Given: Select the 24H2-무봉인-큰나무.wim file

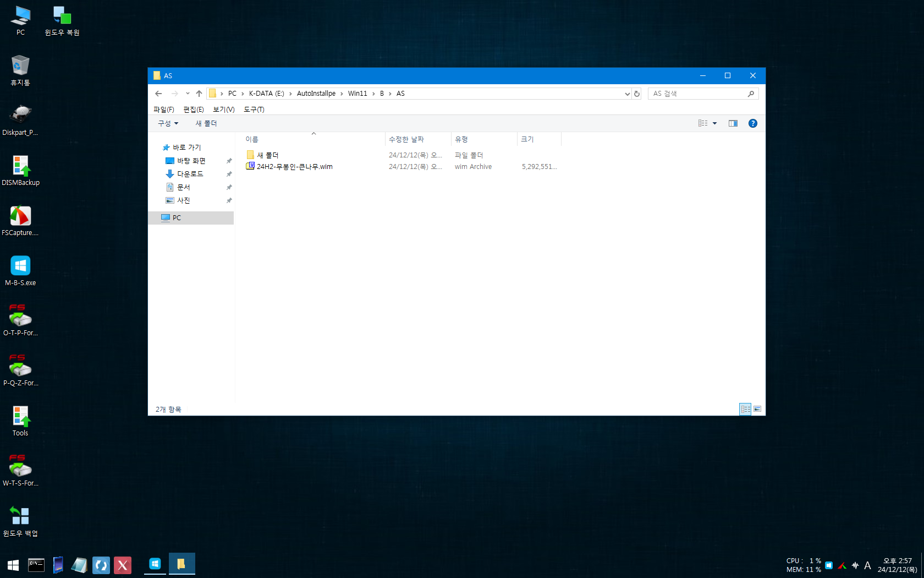Looking at the screenshot, I should coord(402,167).
